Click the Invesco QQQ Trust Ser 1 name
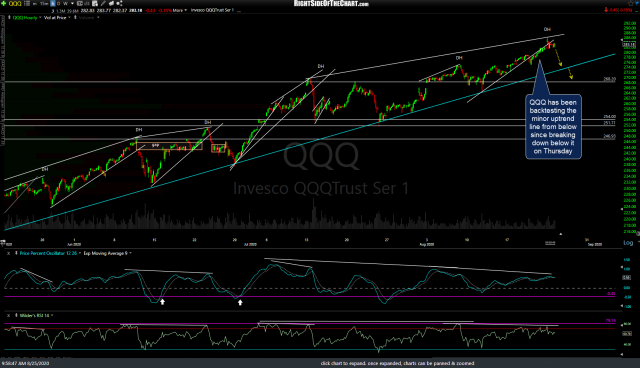Screen dimensions: 640x368 (x=212, y=10)
